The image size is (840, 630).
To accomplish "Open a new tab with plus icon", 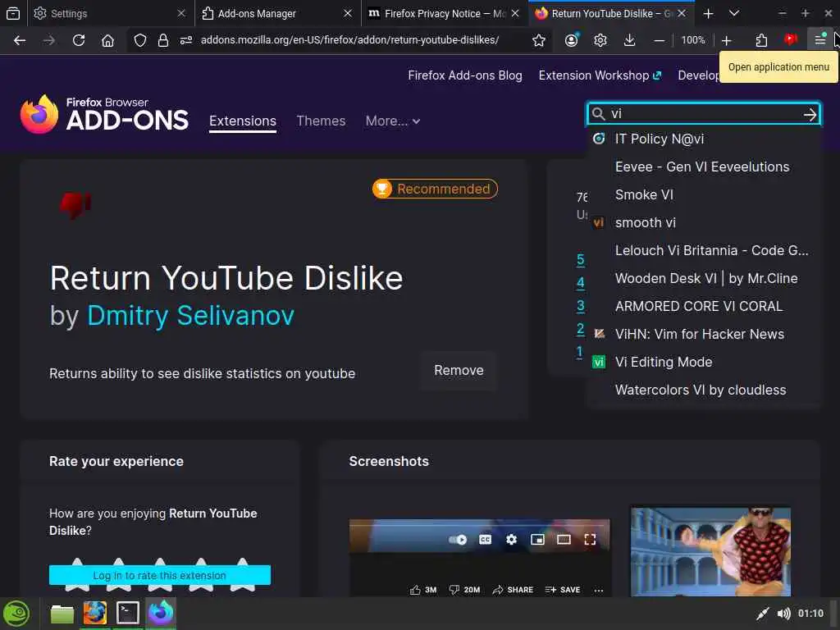I will 708,13.
